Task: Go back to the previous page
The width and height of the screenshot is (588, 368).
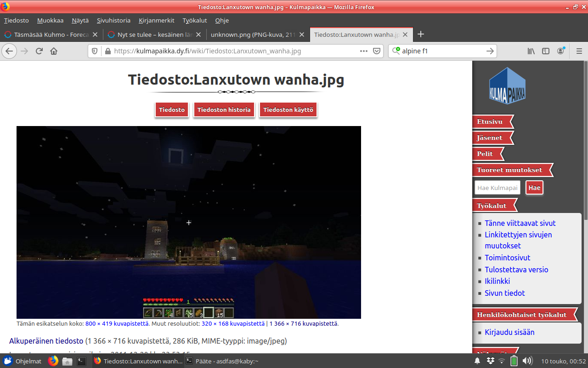Action: [x=9, y=51]
